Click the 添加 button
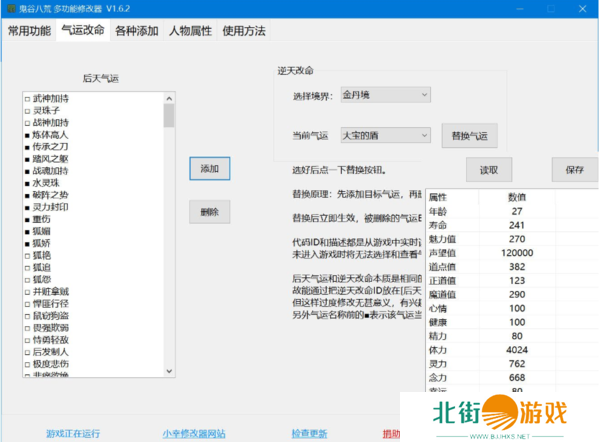Image resolution: width=600 pixels, height=442 pixels. tap(209, 168)
